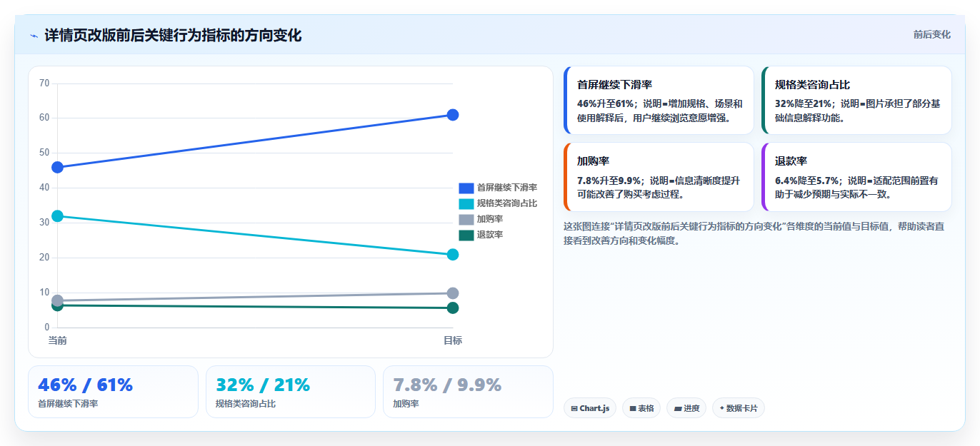The image size is (980, 446).
Task: Click y-axis label 70
Action: tap(44, 83)
